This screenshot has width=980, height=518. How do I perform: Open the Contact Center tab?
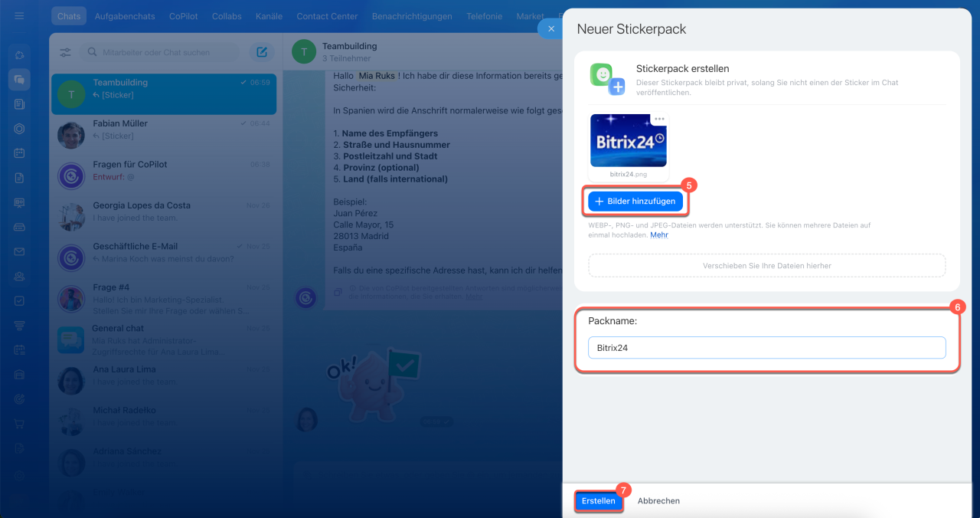[x=327, y=16]
